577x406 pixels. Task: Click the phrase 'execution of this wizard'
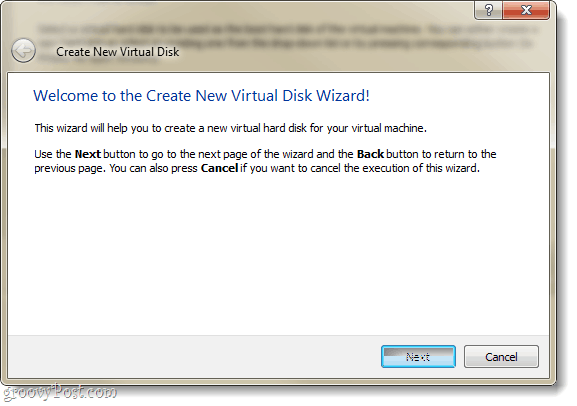point(421,168)
